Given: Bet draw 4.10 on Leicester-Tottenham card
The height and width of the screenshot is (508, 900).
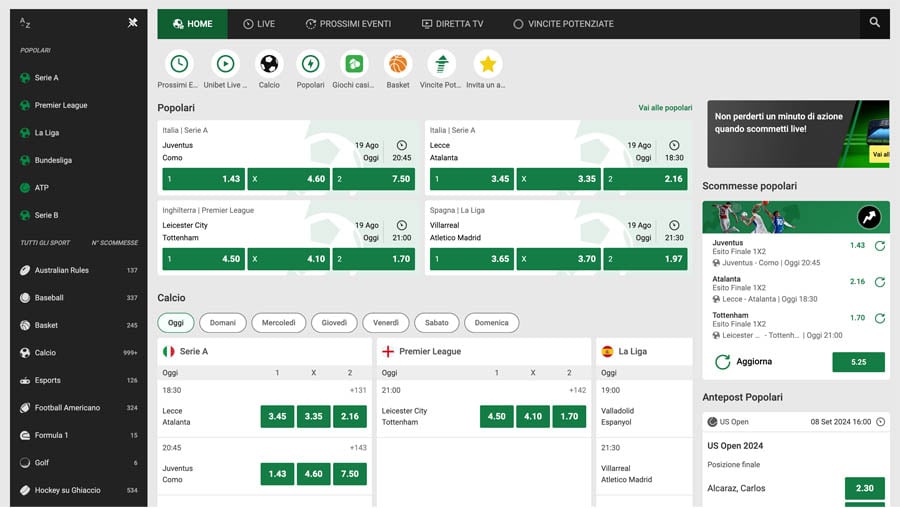Looking at the screenshot, I should click(289, 259).
